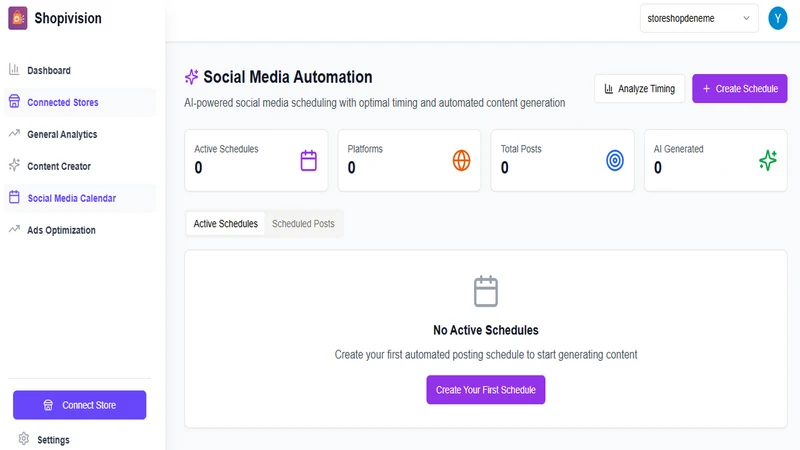Navigate to Content Creator
800x450 pixels.
[80, 166]
